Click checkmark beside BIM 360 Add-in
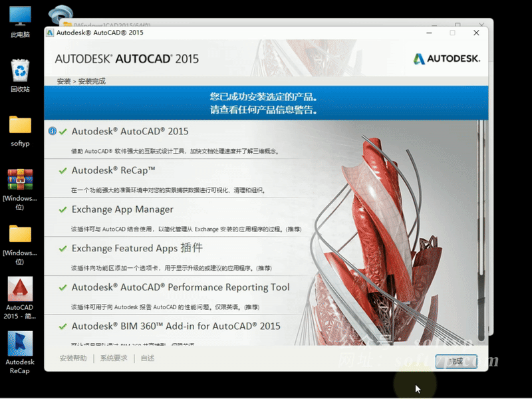The width and height of the screenshot is (532, 399). (x=63, y=327)
